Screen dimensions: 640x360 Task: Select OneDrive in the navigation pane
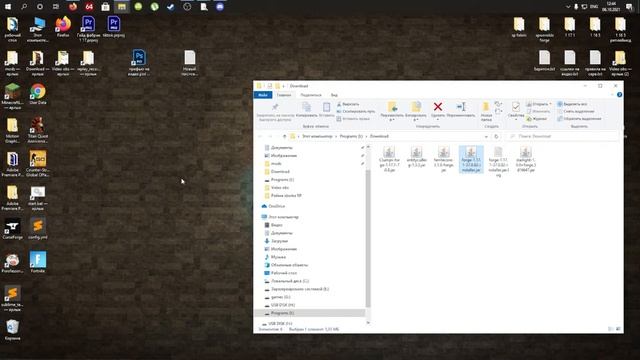(277, 206)
